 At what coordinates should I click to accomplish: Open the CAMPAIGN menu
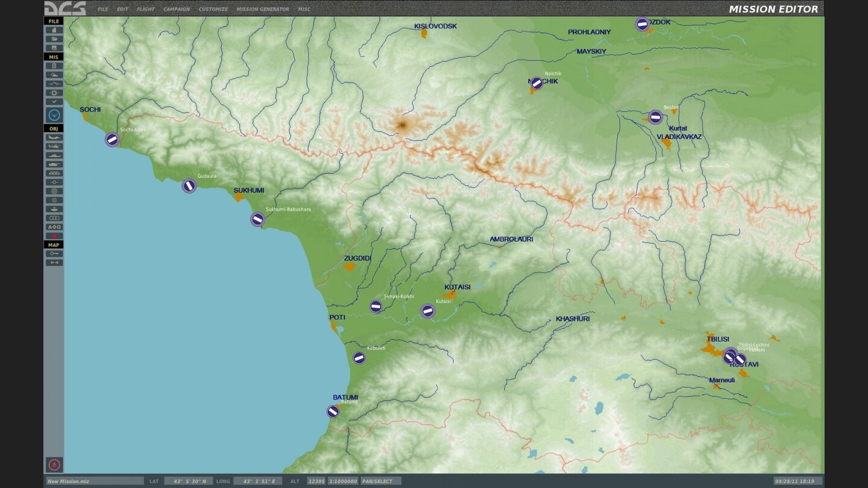pos(177,9)
